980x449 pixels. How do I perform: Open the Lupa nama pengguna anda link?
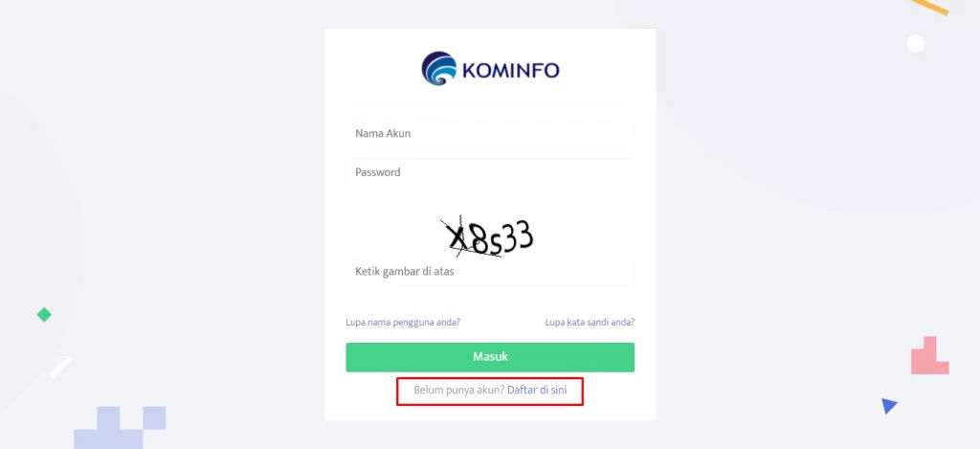tap(403, 322)
